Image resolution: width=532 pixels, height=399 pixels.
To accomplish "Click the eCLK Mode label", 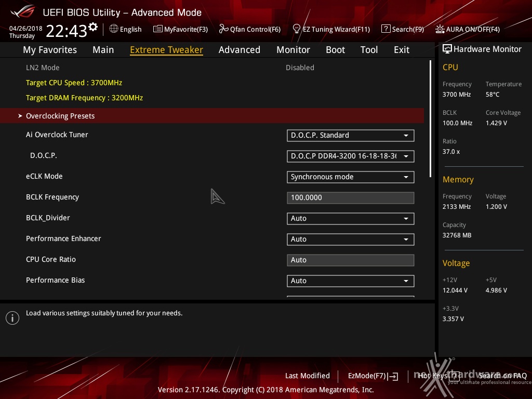I will (x=44, y=176).
